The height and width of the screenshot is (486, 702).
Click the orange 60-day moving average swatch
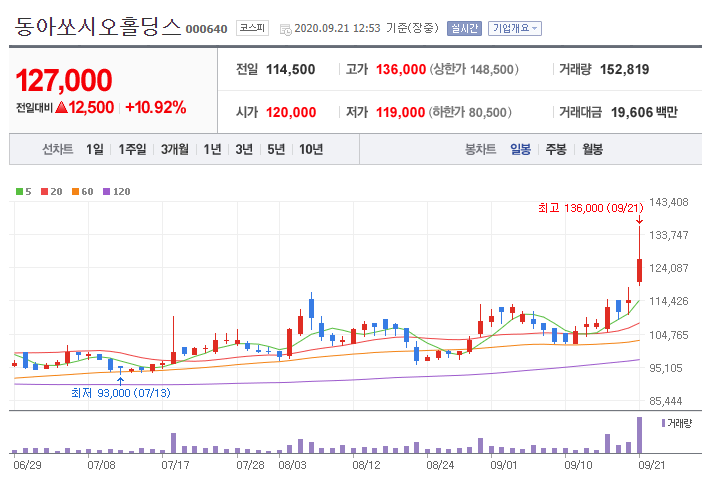point(75,192)
